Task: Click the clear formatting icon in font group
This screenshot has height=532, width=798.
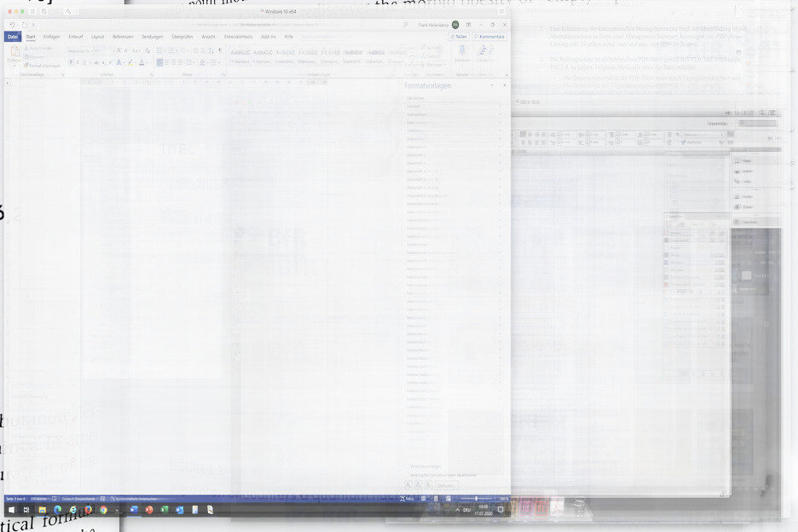Action: tap(147, 51)
